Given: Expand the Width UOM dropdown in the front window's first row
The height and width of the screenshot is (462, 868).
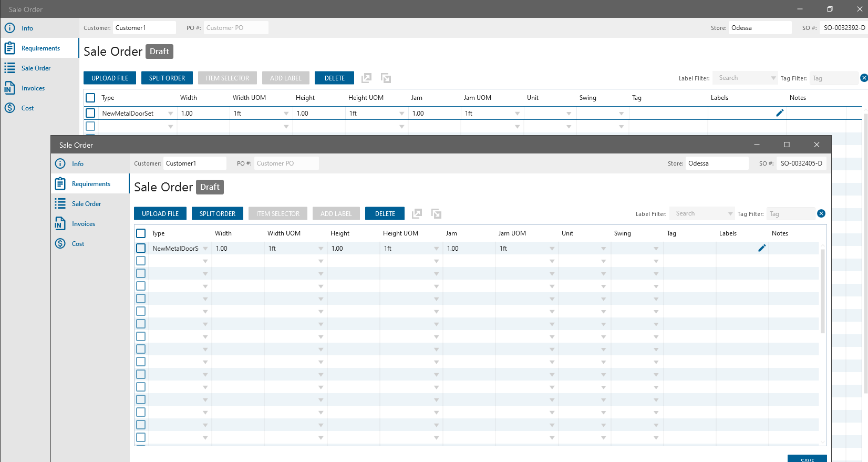Looking at the screenshot, I should click(x=321, y=249).
